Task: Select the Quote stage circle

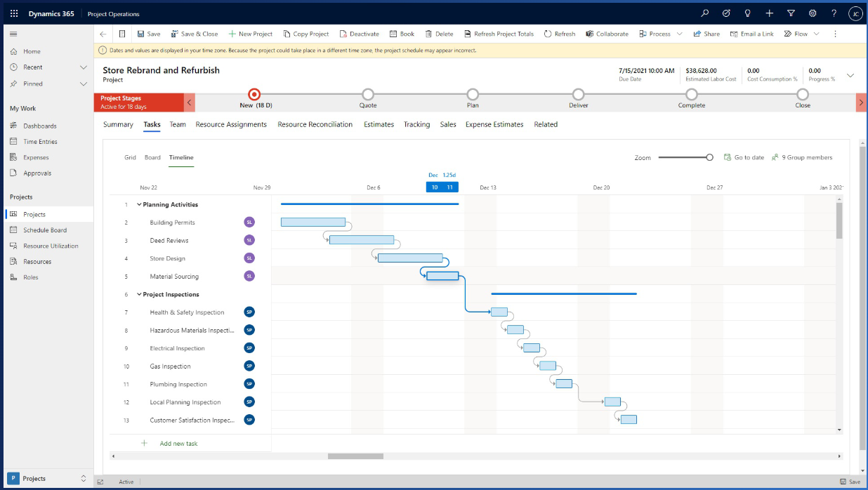Action: [368, 94]
